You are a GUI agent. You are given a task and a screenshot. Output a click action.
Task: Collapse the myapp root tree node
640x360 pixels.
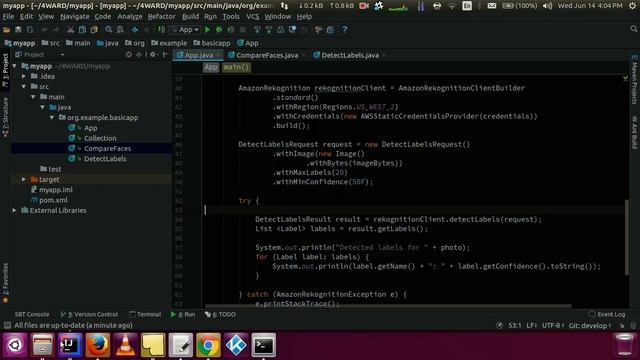pos(15,66)
